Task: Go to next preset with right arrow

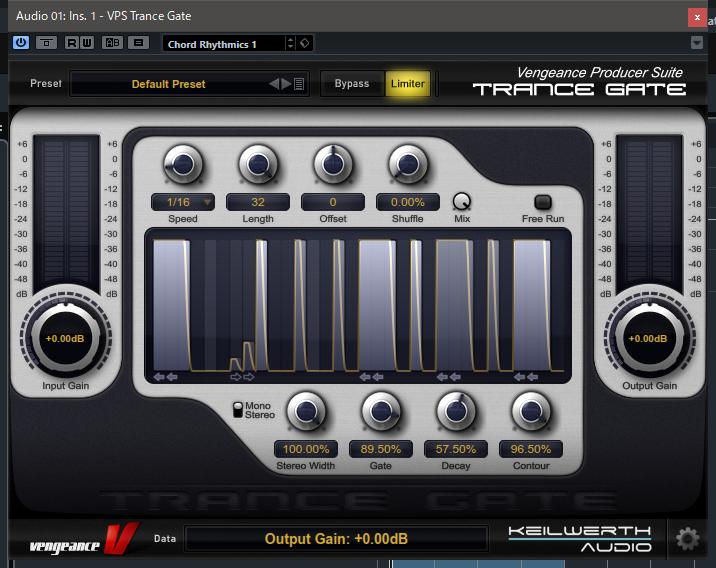Action: 286,84
